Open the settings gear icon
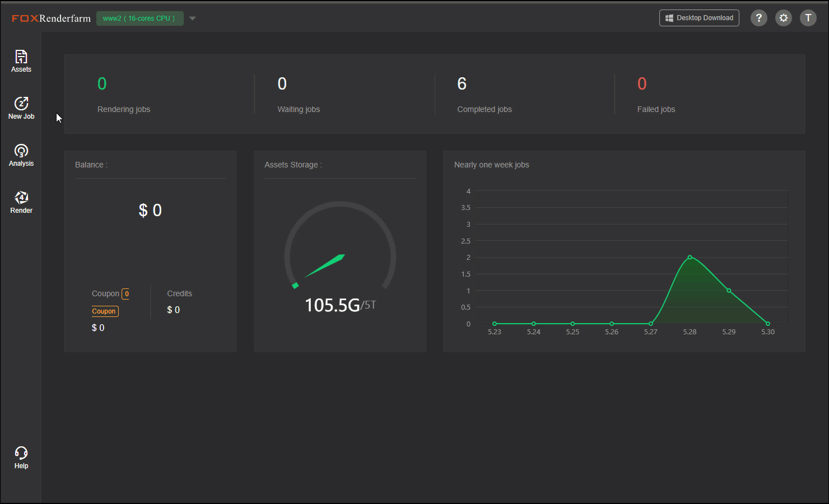 pos(784,18)
